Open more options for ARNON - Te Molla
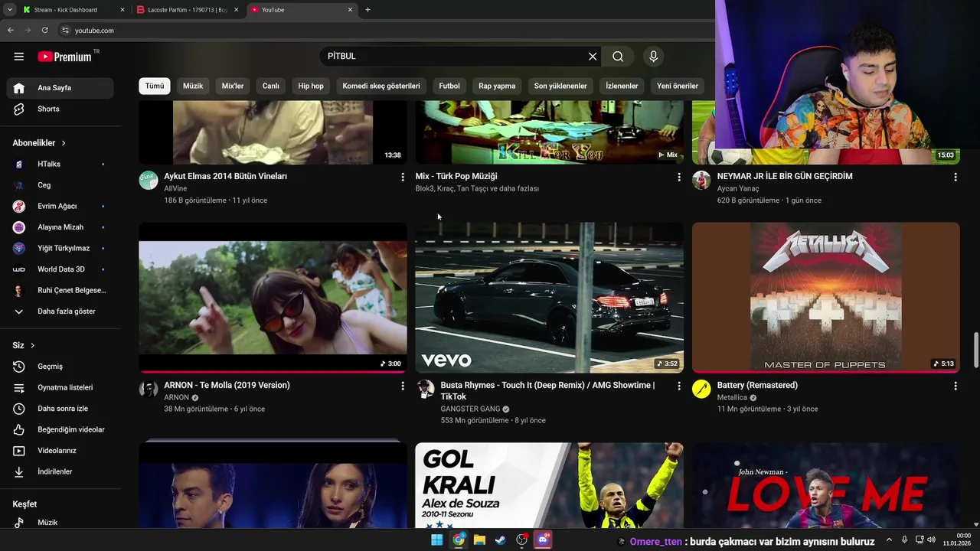This screenshot has height=551, width=980. point(403,386)
